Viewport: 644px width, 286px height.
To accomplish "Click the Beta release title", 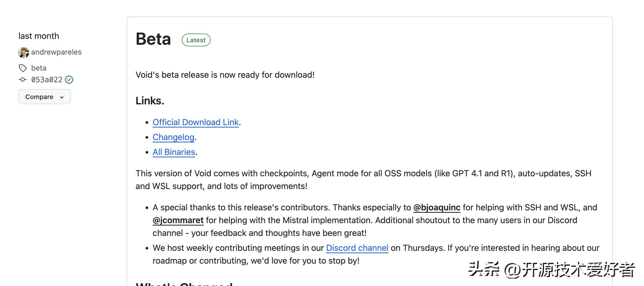I will tap(153, 39).
